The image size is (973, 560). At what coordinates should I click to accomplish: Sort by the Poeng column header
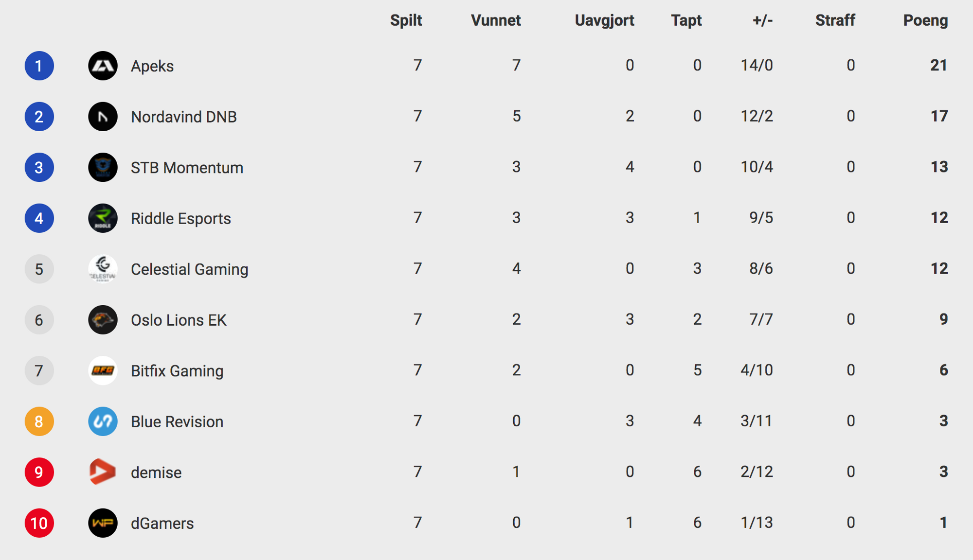[925, 20]
